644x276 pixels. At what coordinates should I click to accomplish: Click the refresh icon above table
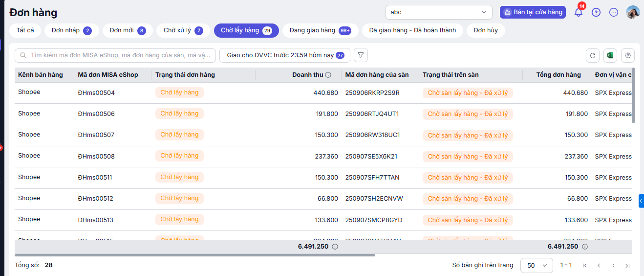point(593,55)
